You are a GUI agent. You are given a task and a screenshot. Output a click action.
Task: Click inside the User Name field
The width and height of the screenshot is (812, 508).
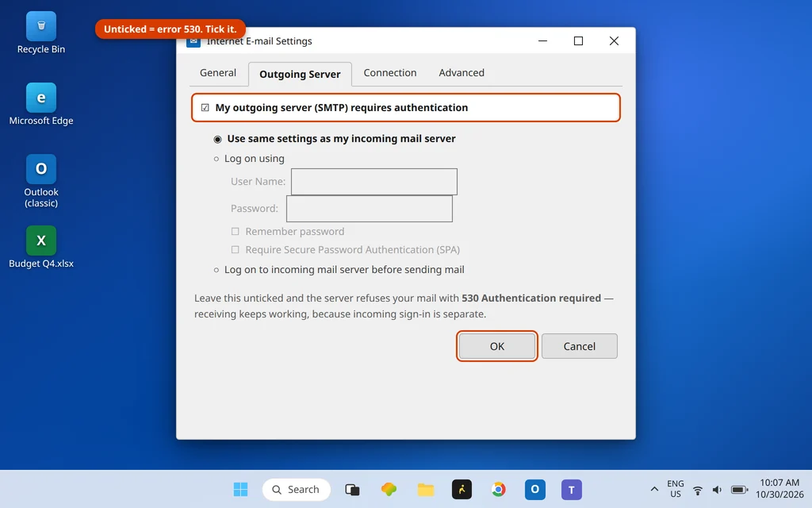click(374, 182)
